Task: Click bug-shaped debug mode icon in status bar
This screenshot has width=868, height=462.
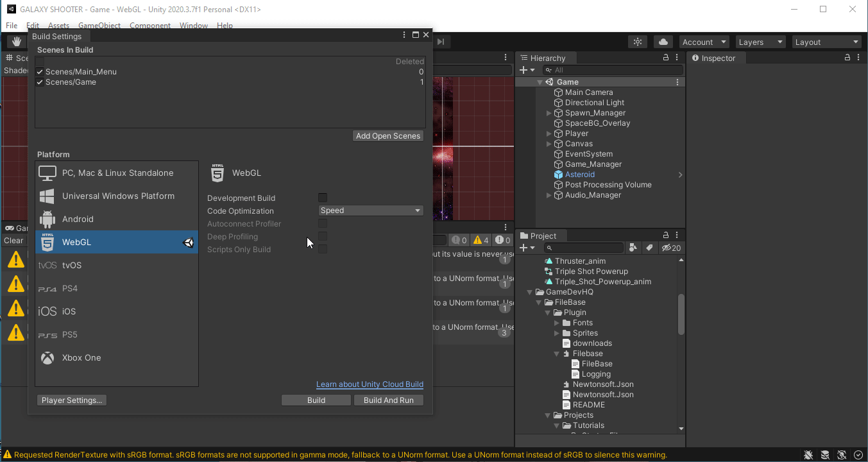Action: (x=808, y=455)
